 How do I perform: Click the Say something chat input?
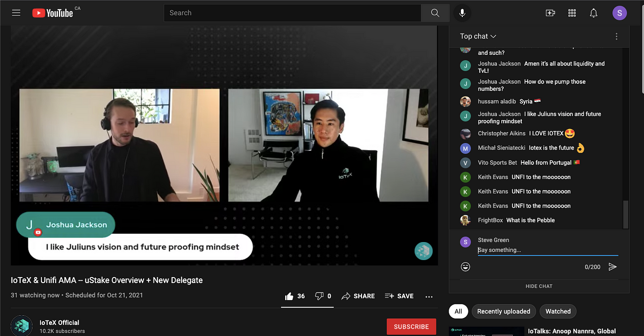click(x=548, y=250)
